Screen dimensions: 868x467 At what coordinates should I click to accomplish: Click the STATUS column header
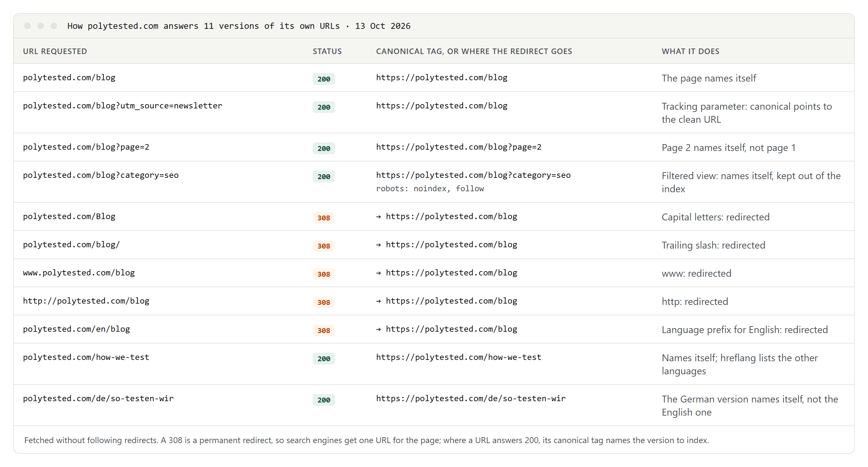pyautogui.click(x=327, y=51)
